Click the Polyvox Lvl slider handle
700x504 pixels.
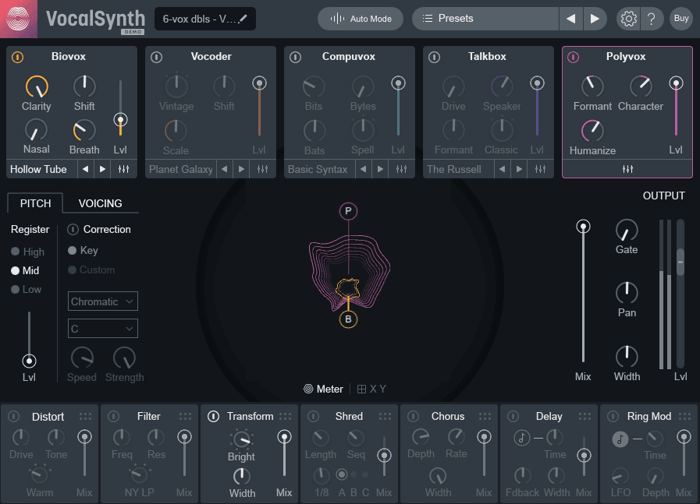[x=676, y=83]
